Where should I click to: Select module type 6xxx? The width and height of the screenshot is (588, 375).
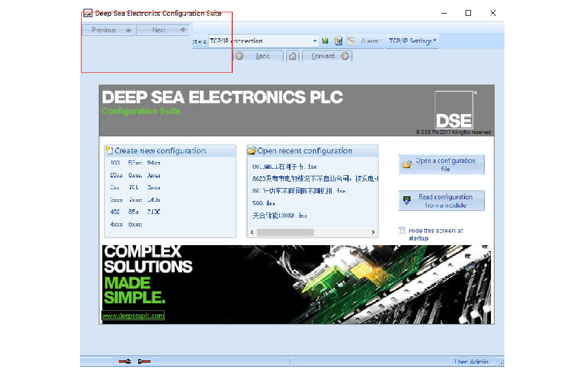click(135, 175)
